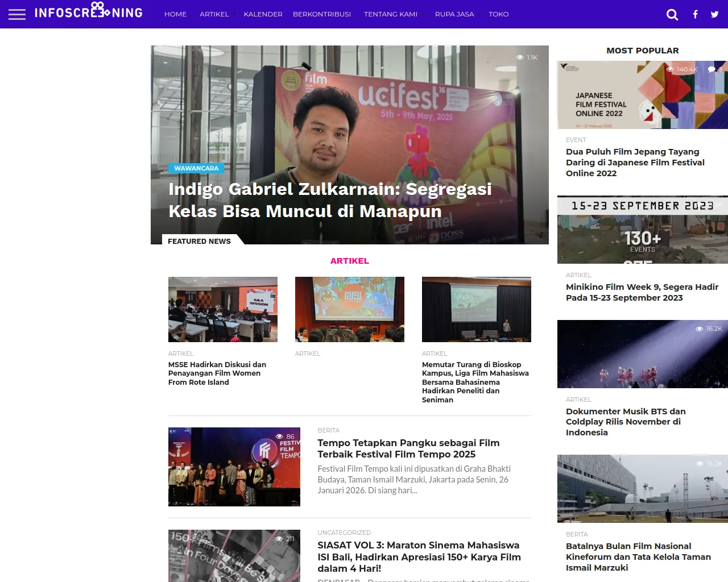Click the Uncategorized label

pos(344,533)
